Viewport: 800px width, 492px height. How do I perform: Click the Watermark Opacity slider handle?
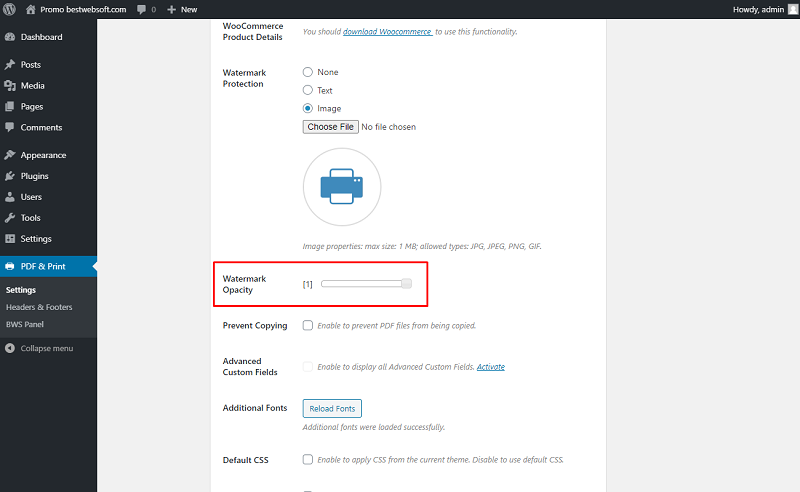[406, 283]
